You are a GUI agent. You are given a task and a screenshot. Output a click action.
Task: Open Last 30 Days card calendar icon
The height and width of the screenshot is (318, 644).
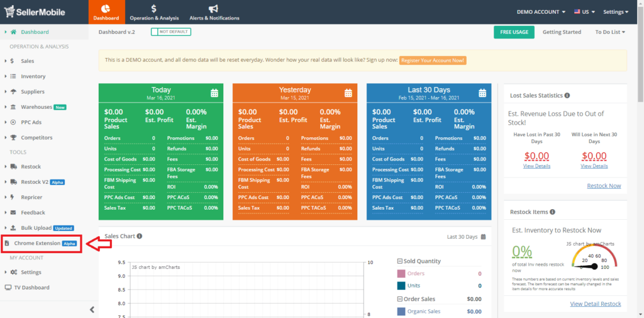tap(482, 93)
